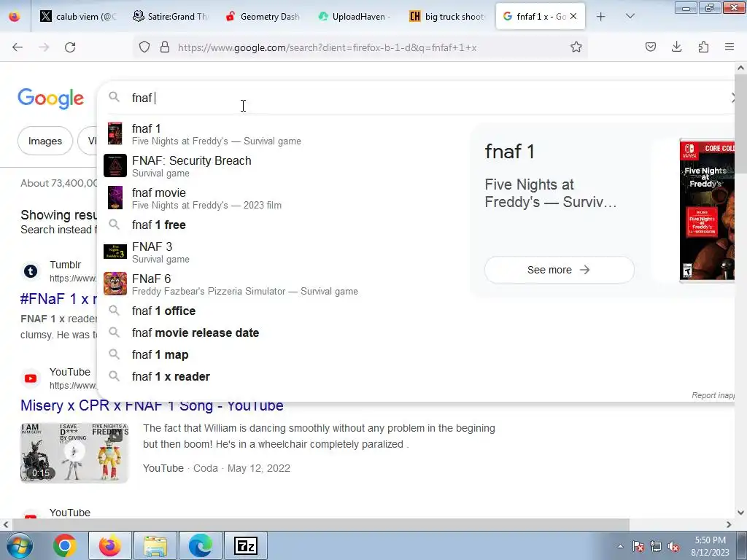Click the network tray icon
Image resolution: width=747 pixels, height=560 pixels.
(x=656, y=546)
